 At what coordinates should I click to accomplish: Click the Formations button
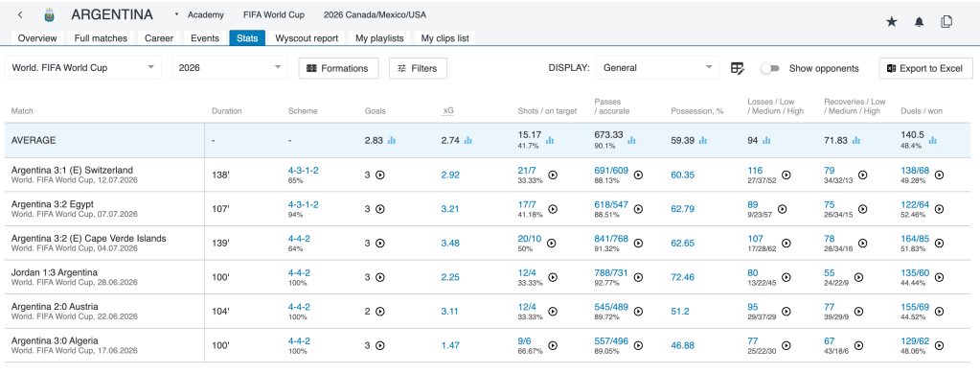coord(339,68)
